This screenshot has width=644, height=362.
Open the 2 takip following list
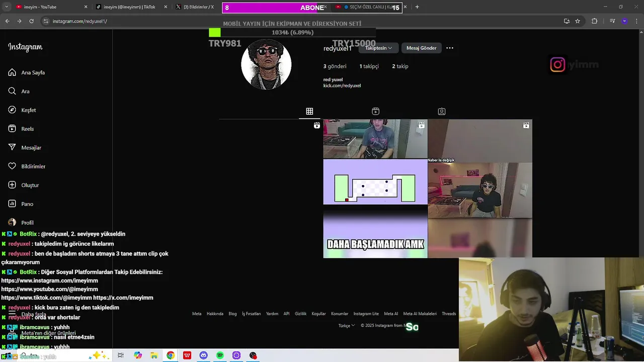click(x=400, y=66)
